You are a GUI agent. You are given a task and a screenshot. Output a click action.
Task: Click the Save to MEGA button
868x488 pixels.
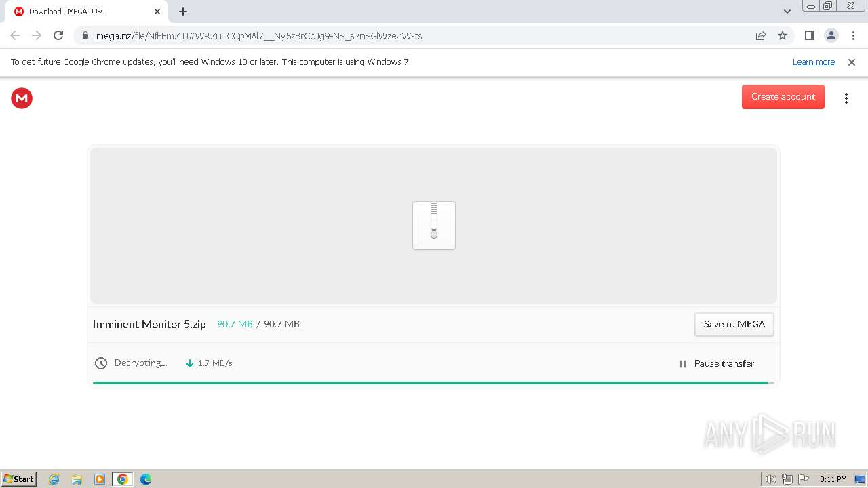pos(734,325)
